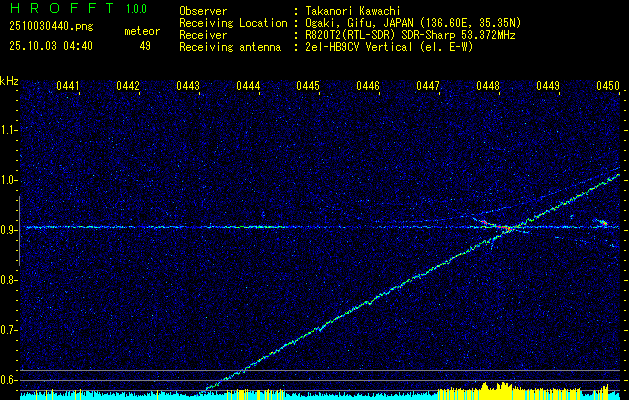Image resolution: width=629 pixels, height=400 pixels.
Task: Click the 0446 time marker
Action: pos(368,86)
